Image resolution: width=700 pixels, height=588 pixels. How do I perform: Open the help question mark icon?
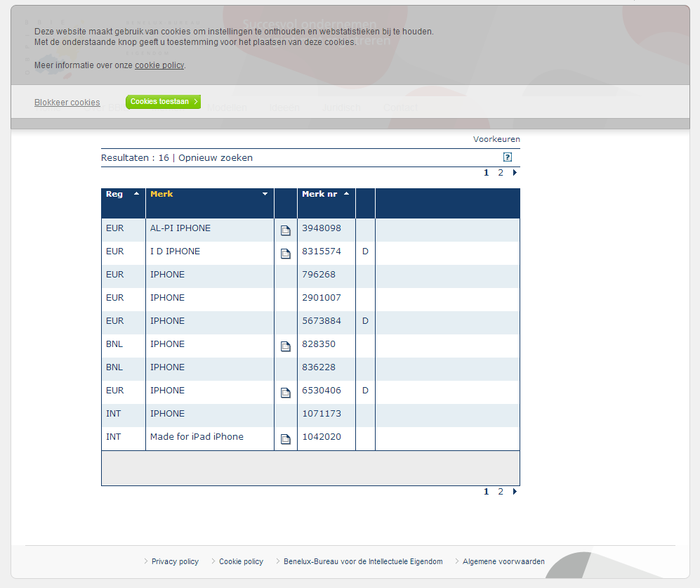click(507, 157)
